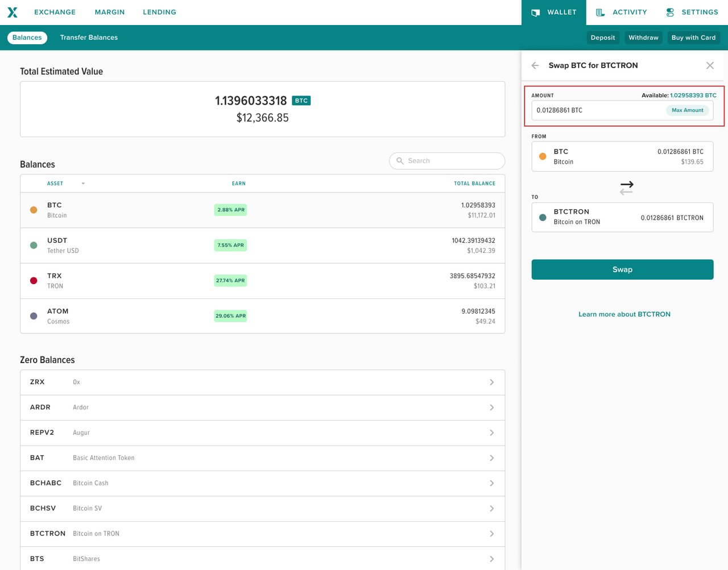Expand the BTCTRON row chevron
This screenshot has height=570, width=728.
(x=491, y=534)
